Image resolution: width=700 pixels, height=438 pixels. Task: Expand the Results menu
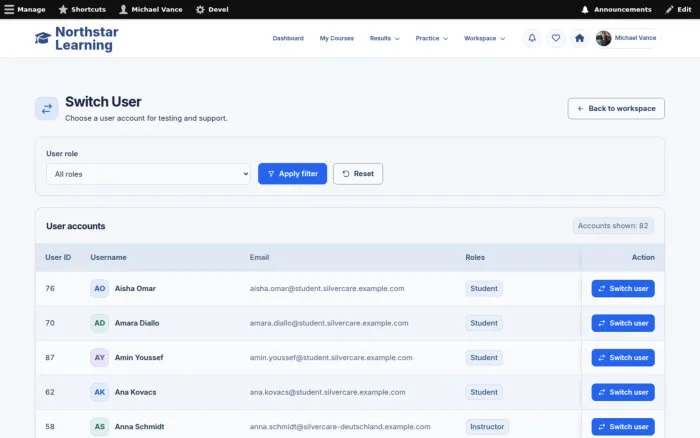click(x=384, y=38)
